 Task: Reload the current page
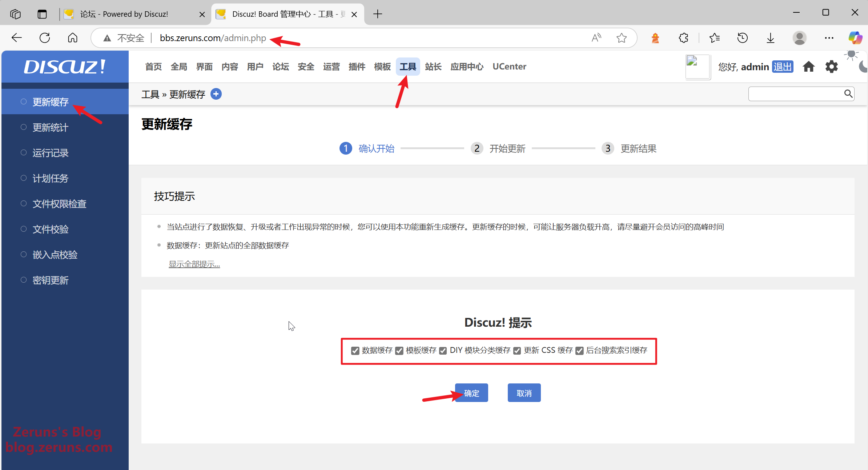[45, 38]
